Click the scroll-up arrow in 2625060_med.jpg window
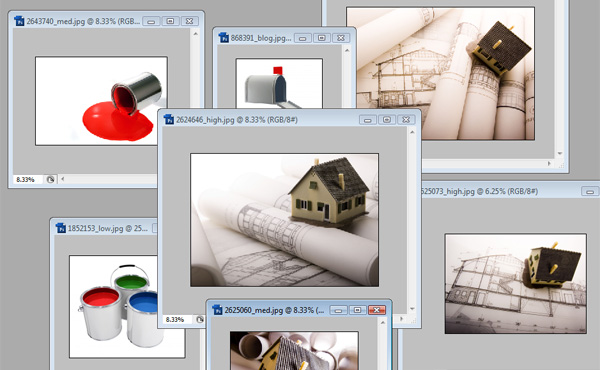 point(383,323)
